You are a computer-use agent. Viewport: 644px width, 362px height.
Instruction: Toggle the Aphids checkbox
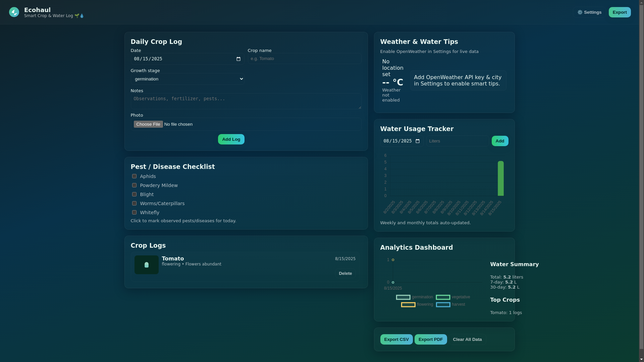(134, 176)
